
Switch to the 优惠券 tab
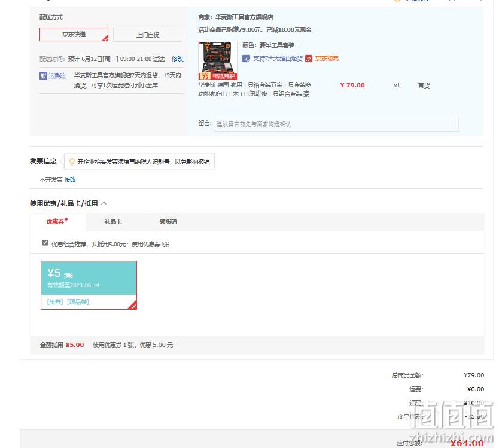click(x=57, y=221)
